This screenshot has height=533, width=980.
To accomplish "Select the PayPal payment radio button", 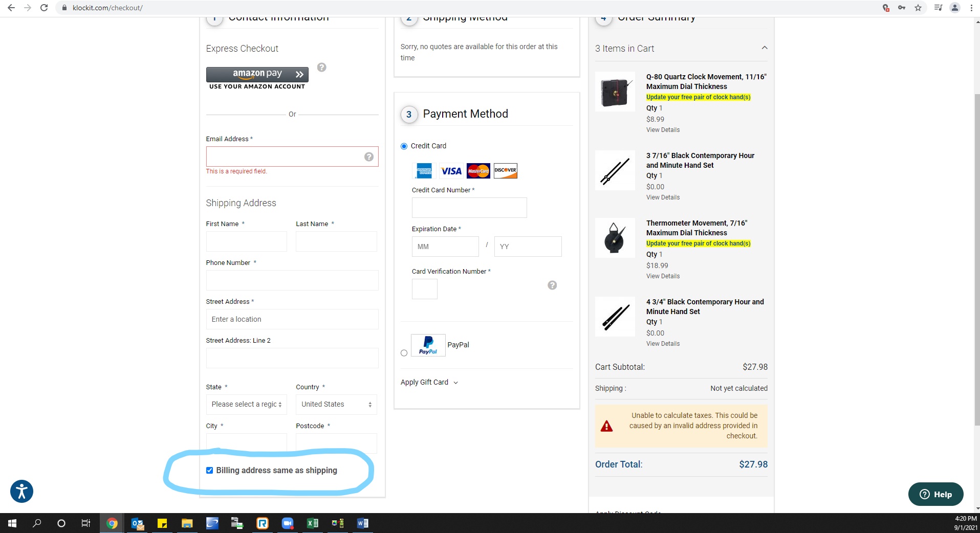I will [404, 353].
